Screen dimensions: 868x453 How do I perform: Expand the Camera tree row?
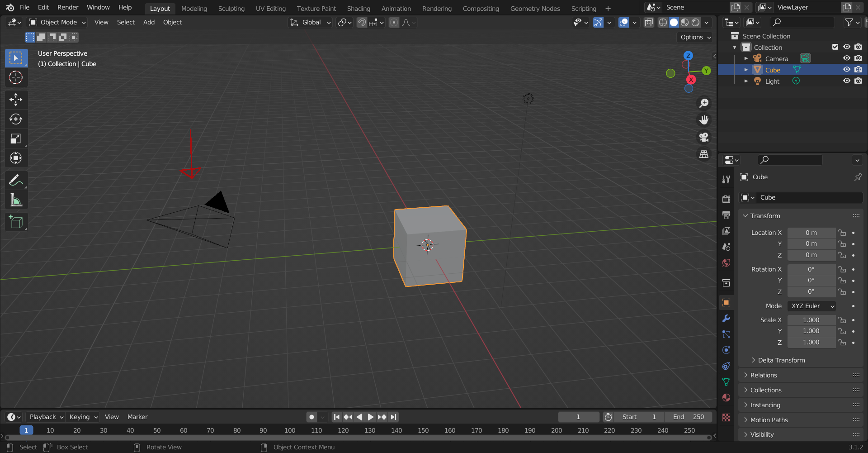(x=746, y=58)
